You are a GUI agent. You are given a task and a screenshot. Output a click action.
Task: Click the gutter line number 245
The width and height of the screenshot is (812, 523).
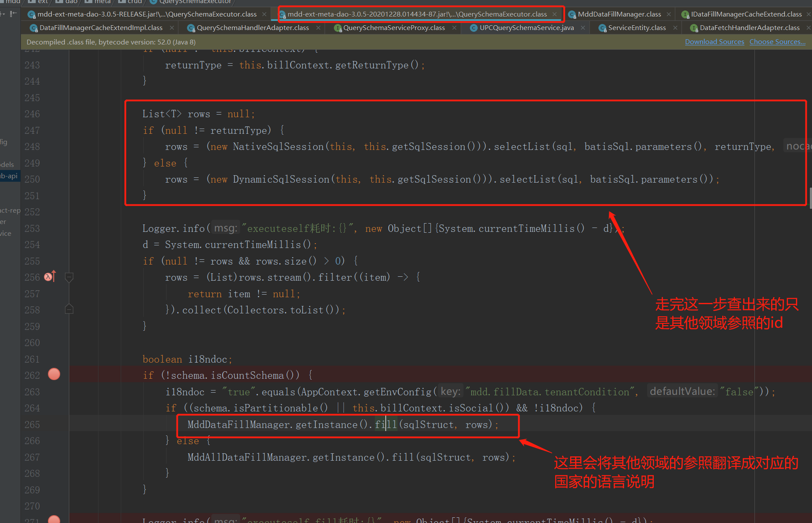coord(32,98)
